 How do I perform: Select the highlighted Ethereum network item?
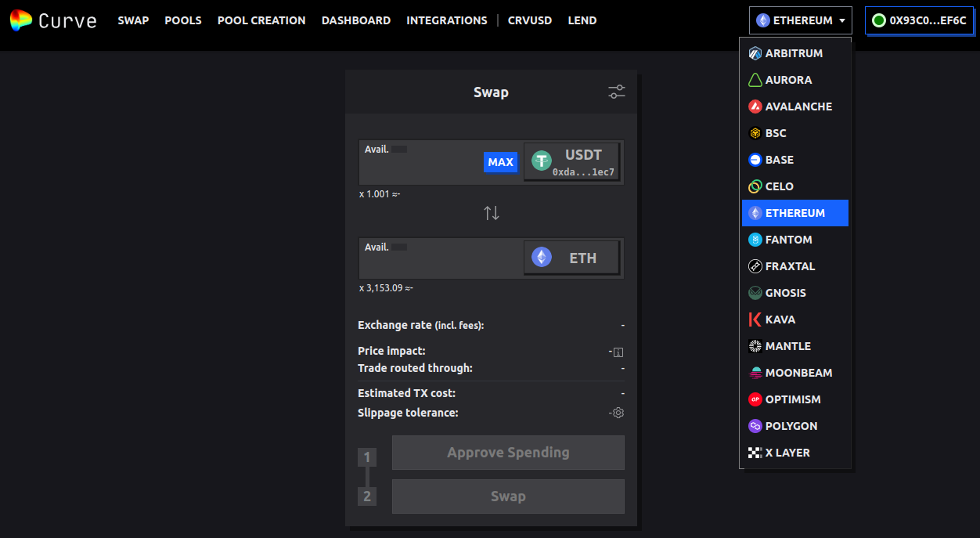tap(794, 213)
